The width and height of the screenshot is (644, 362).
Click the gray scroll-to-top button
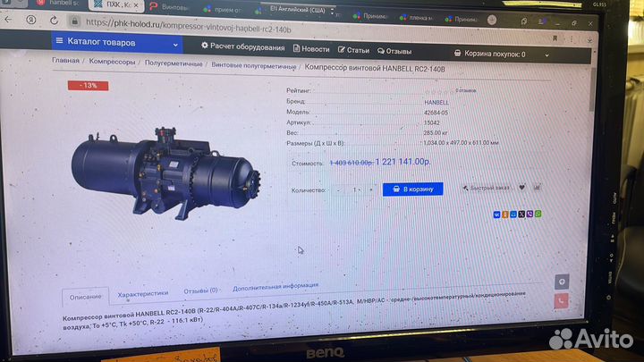point(562,282)
